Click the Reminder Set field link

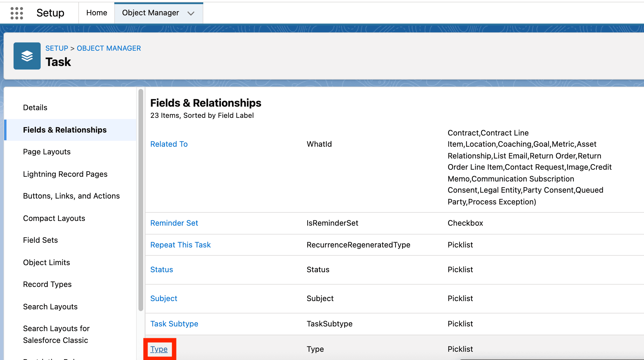(174, 223)
